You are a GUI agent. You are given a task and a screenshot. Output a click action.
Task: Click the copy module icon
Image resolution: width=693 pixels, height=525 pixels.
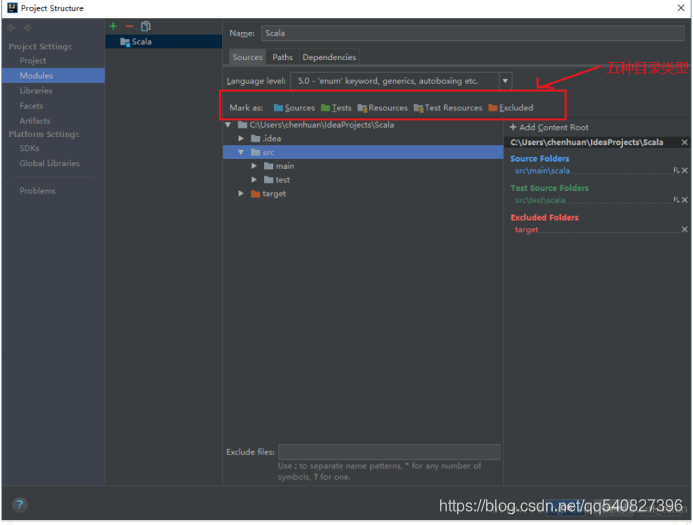[145, 27]
